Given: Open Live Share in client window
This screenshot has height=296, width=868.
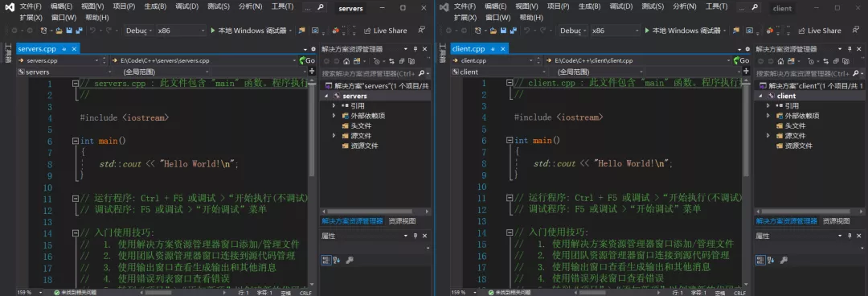Looking at the screenshot, I should (819, 31).
